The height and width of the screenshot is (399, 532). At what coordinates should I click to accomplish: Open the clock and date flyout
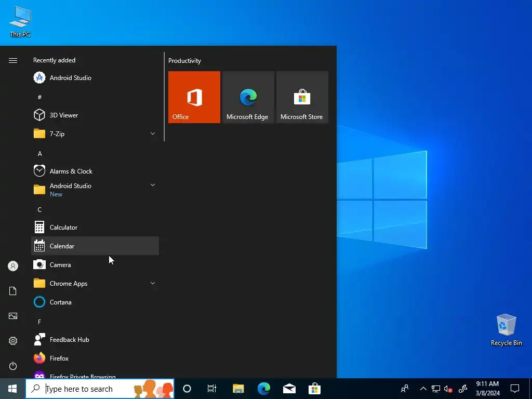[x=487, y=389]
